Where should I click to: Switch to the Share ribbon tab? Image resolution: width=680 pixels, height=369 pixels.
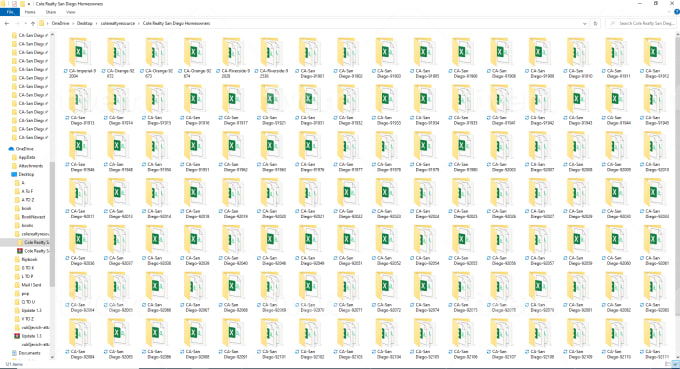(51, 12)
